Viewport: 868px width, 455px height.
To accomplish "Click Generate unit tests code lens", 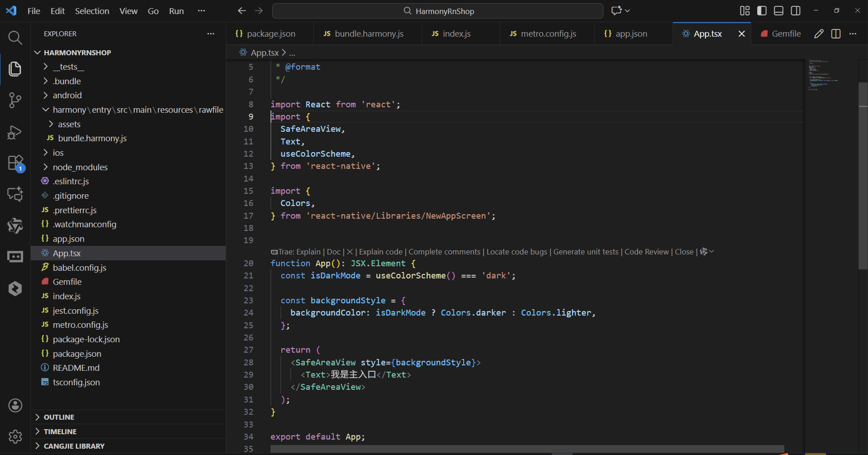I will pos(586,252).
